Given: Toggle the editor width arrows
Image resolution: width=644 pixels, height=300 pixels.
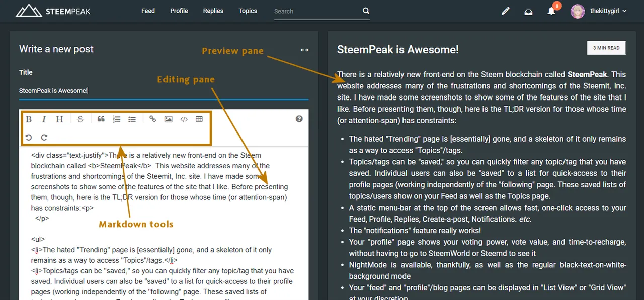Looking at the screenshot, I should click(304, 50).
